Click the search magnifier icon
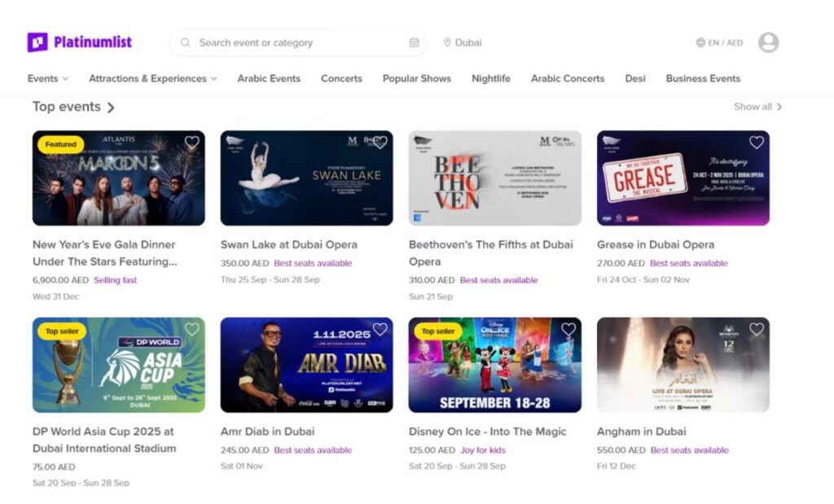Image resolution: width=834 pixels, height=504 pixels. (x=185, y=42)
